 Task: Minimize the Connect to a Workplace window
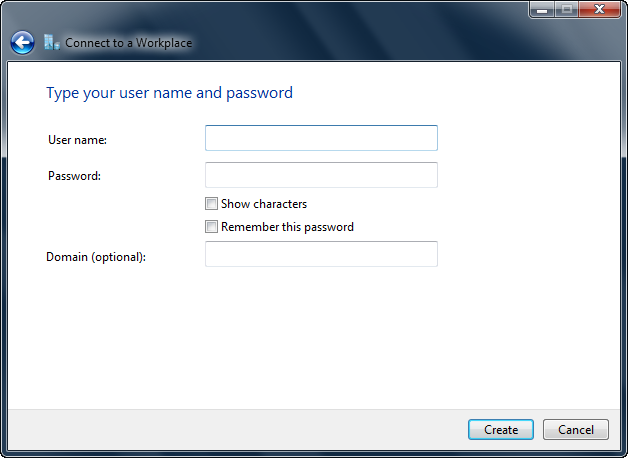543,10
